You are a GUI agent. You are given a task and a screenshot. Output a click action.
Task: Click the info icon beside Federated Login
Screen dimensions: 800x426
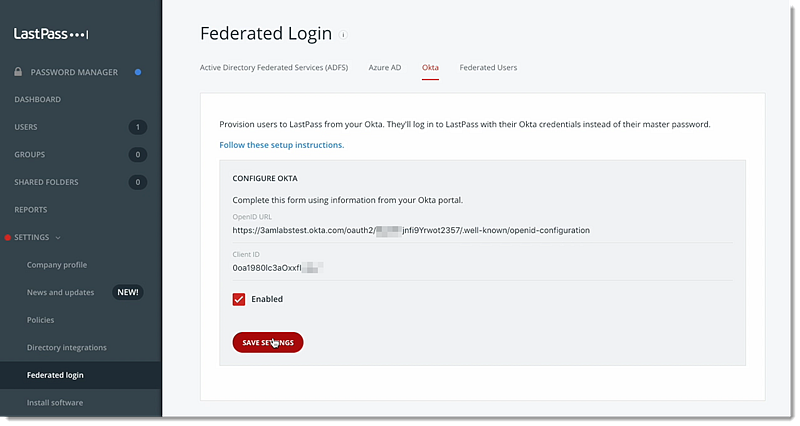tap(343, 35)
